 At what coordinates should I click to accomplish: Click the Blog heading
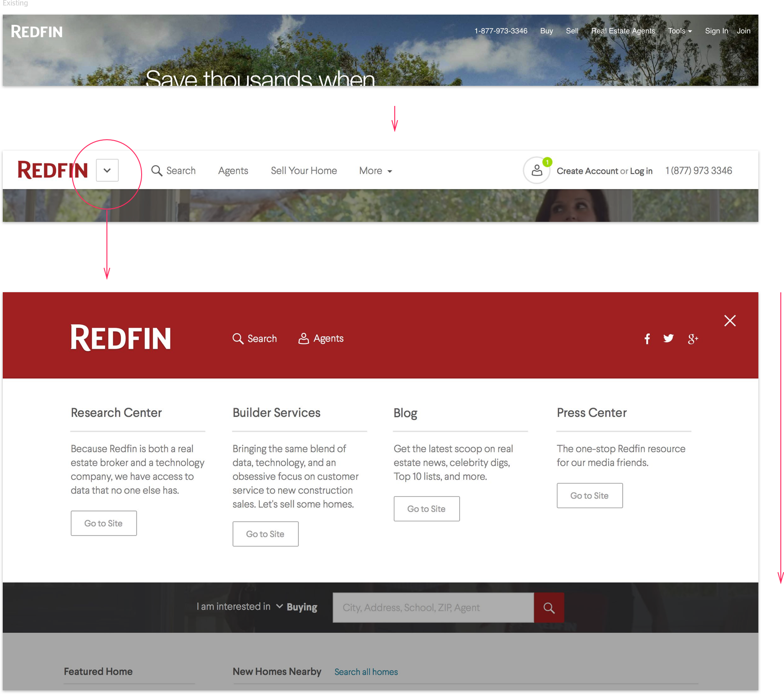pyautogui.click(x=405, y=413)
